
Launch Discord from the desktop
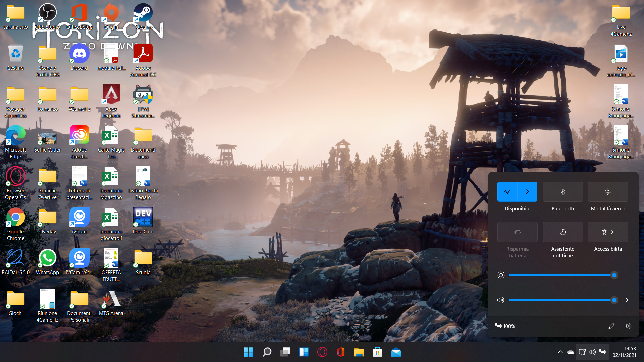[79, 58]
